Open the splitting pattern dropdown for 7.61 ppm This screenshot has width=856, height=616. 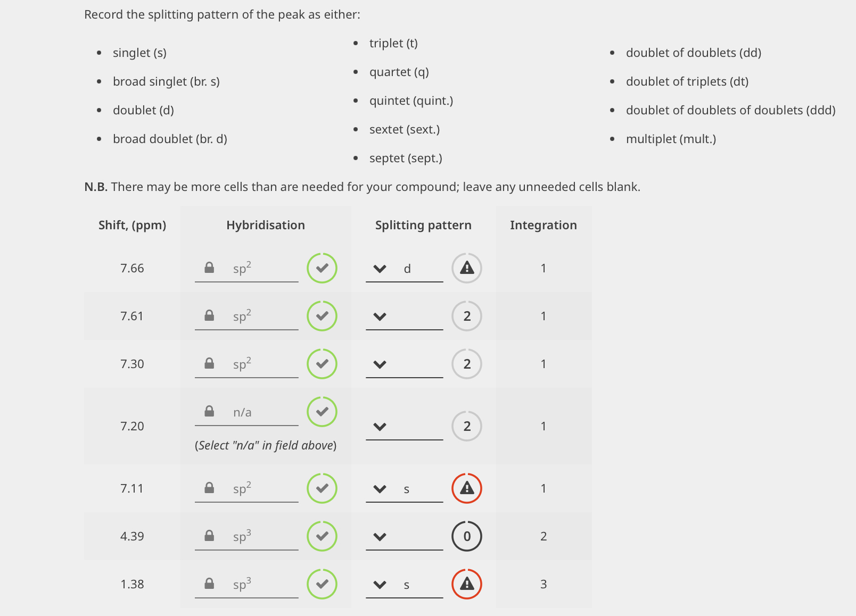point(380,316)
